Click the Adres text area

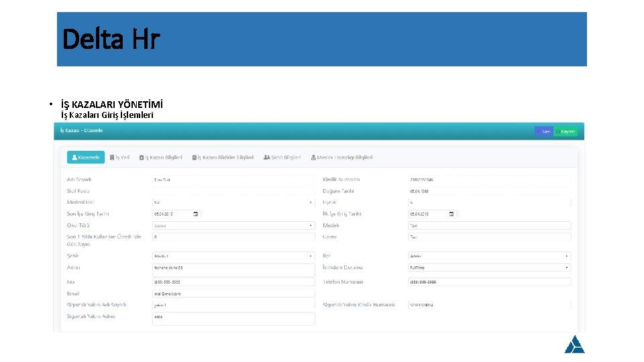tap(233, 269)
